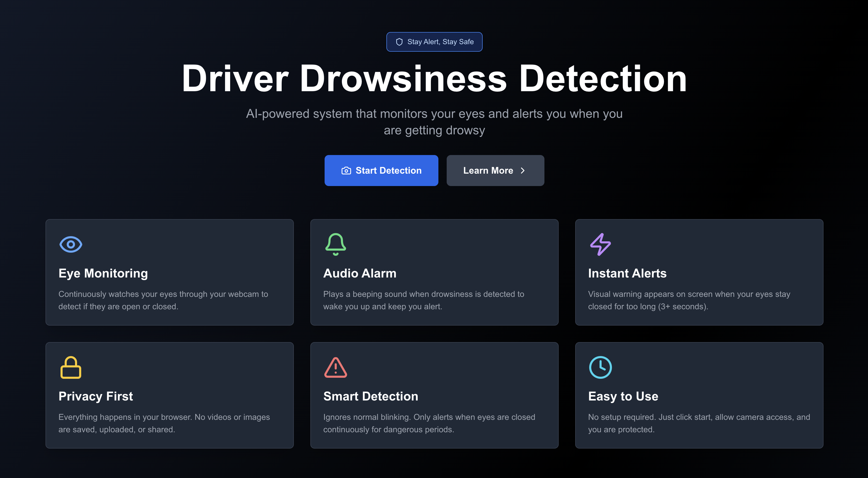Click the bell icon on Audio Alarm card
This screenshot has height=478, width=868.
pyautogui.click(x=335, y=244)
